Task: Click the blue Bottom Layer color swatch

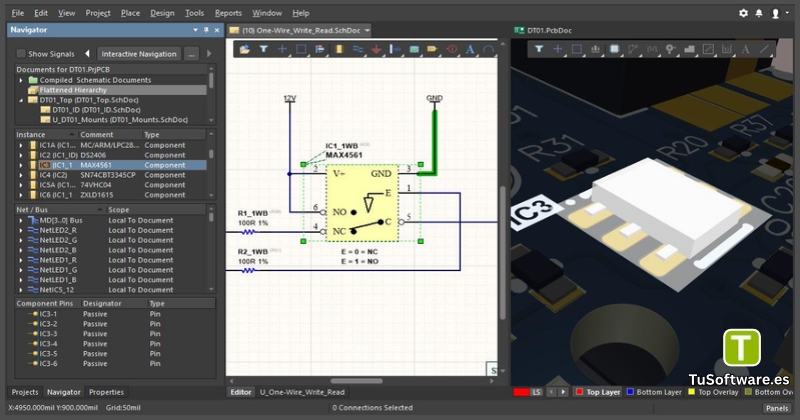Action: (630, 392)
